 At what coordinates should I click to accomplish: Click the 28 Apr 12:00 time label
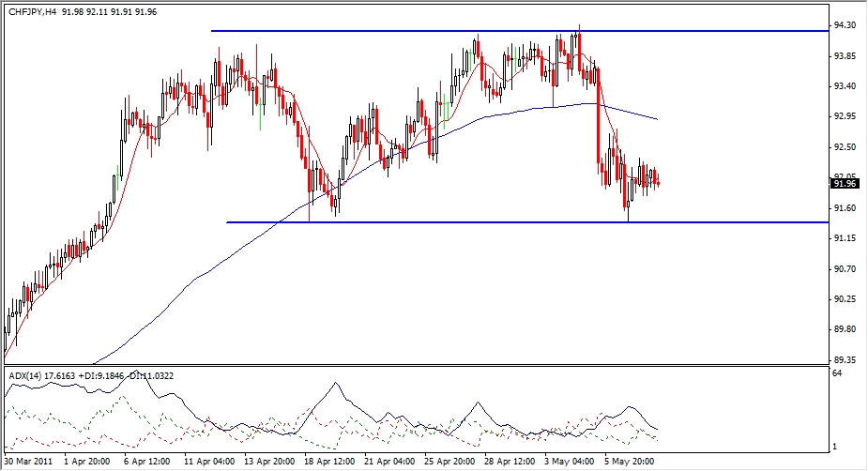(510, 461)
